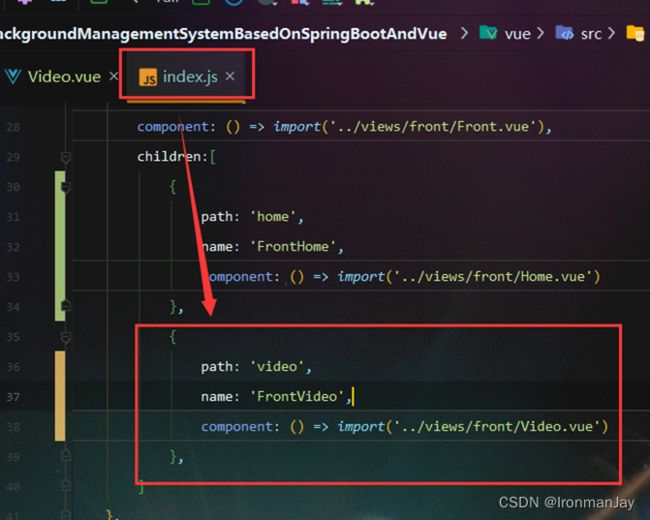650x520 pixels.
Task: Click the path key on line 31
Action: (216, 216)
